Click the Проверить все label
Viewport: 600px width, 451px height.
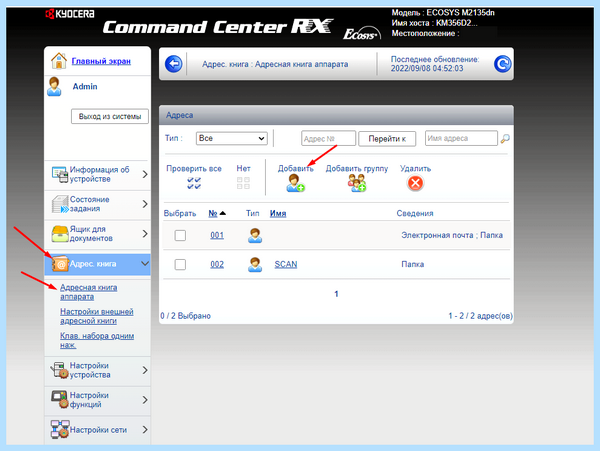pos(194,169)
